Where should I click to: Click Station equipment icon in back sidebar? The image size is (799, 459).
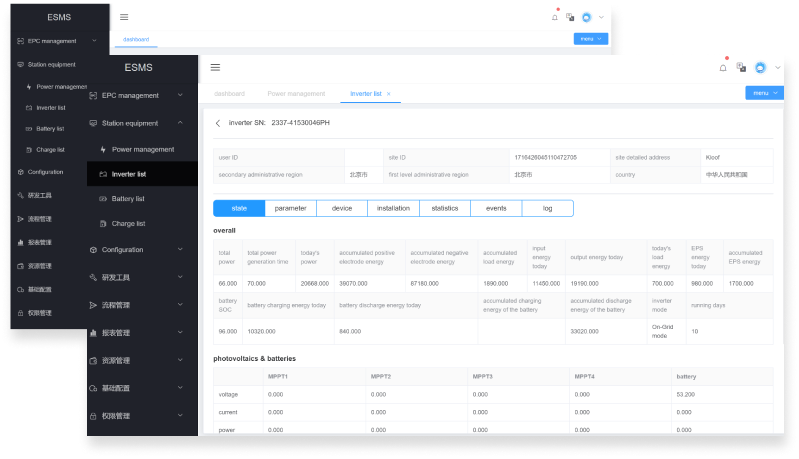20,65
